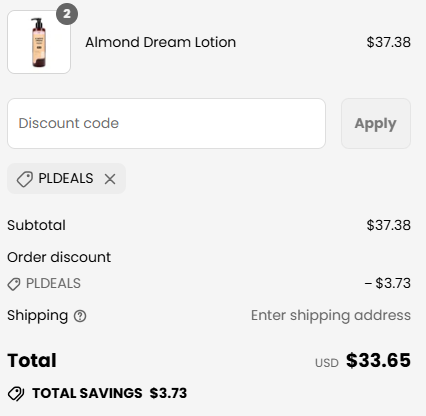Click the Enter shipping address text
Image resolution: width=426 pixels, height=416 pixels.
(x=331, y=315)
